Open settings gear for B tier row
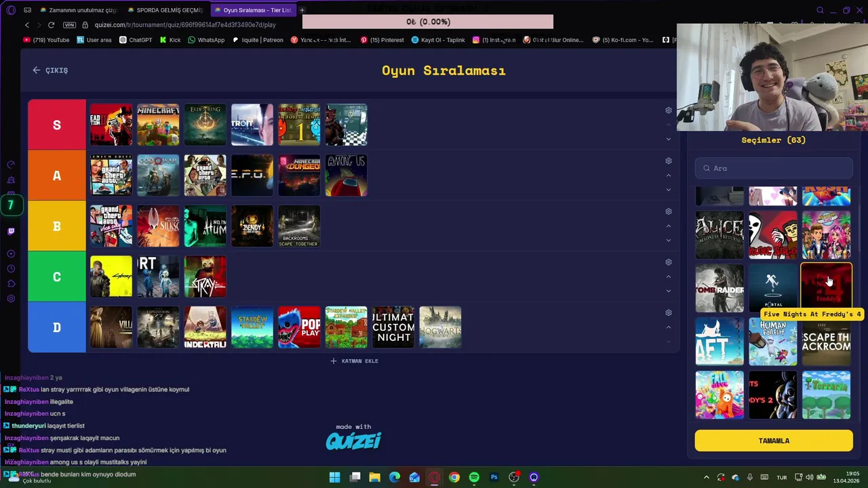Screen dimensions: 868x488 coord(668,211)
